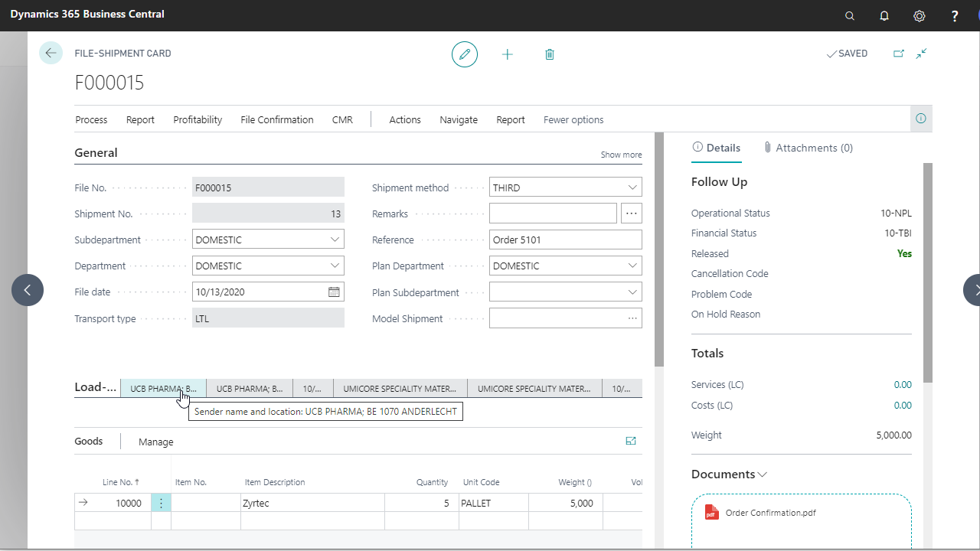
Task: Go to next record arrow
Action: (972, 290)
